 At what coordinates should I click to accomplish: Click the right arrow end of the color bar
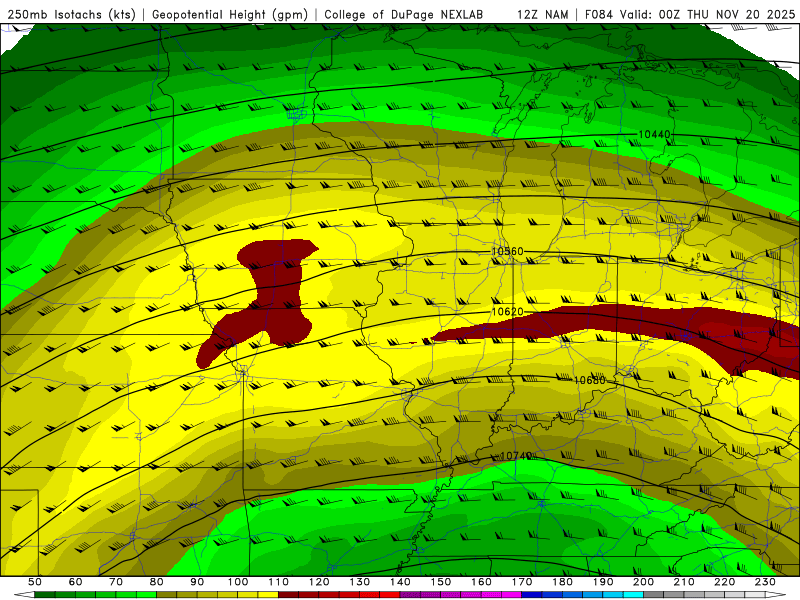(x=776, y=595)
